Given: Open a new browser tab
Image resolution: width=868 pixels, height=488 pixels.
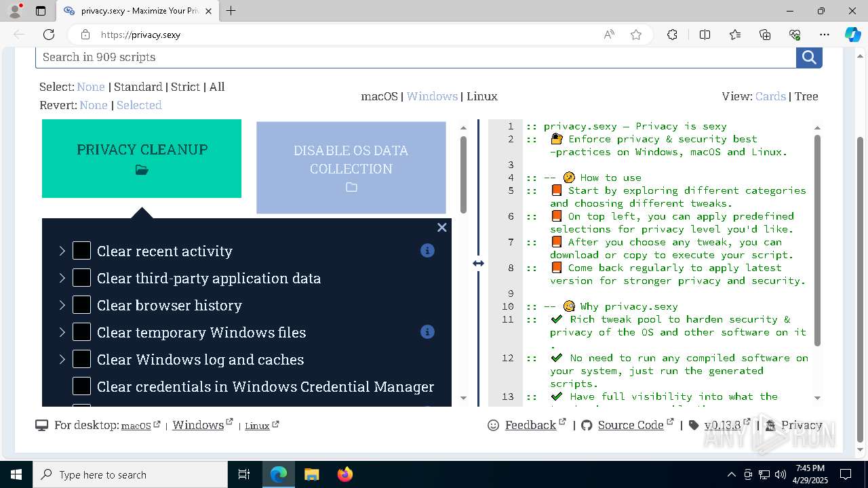Looking at the screenshot, I should [231, 11].
